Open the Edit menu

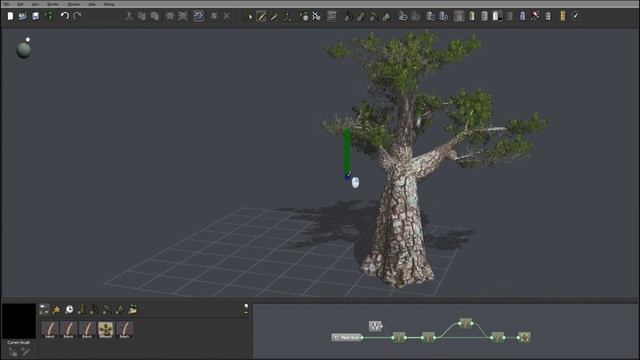[x=20, y=4]
